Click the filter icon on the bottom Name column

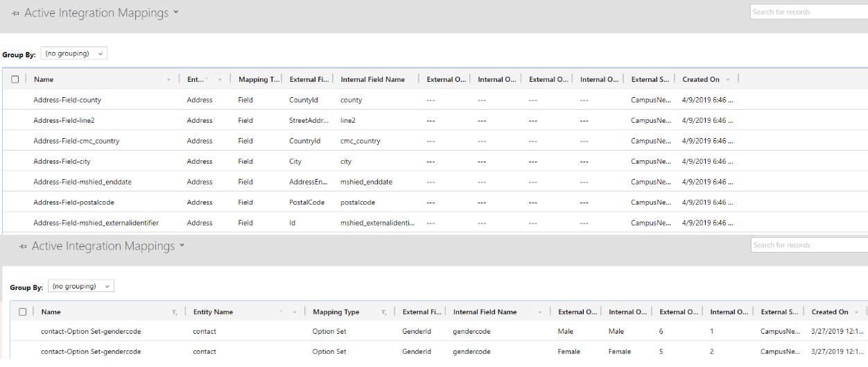pos(175,312)
